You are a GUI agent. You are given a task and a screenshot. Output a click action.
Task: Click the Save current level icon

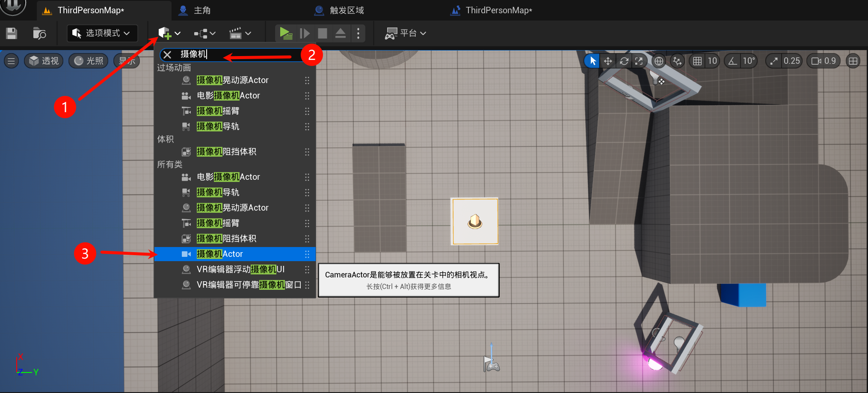click(12, 33)
